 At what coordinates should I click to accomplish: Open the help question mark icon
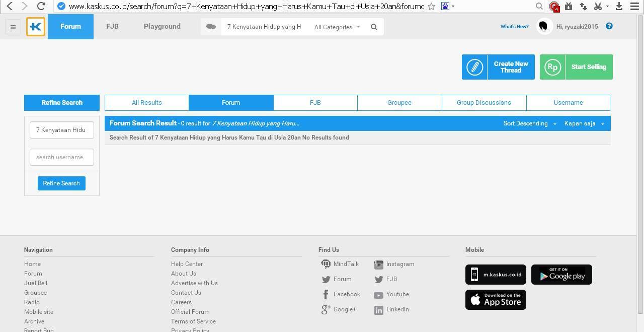click(609, 26)
